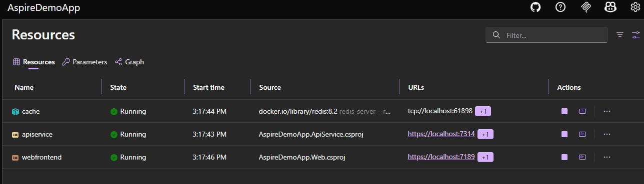
Task: Click the Resources page heading
Action: 43,34
